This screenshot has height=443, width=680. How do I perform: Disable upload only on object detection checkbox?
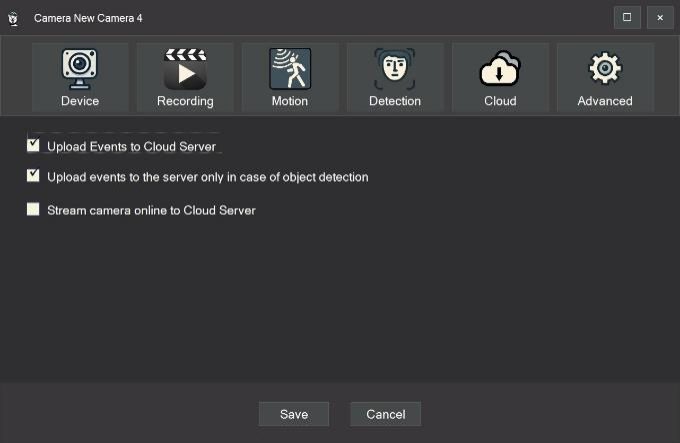click(34, 177)
